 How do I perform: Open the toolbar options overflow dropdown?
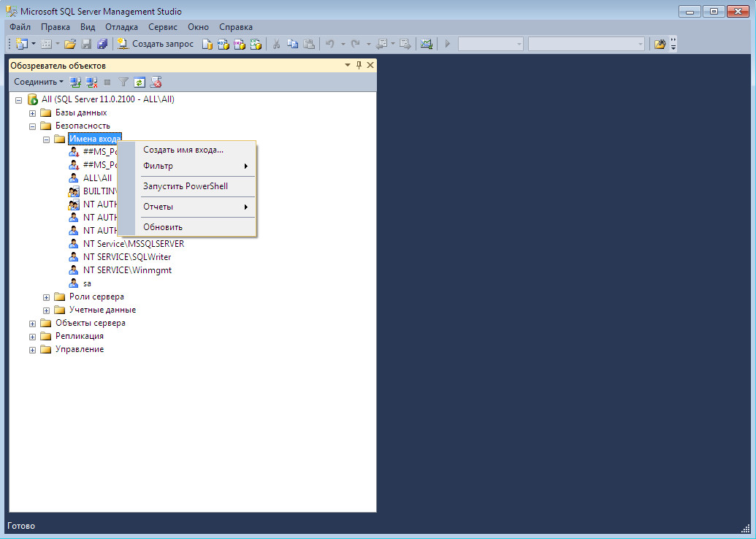pyautogui.click(x=673, y=44)
